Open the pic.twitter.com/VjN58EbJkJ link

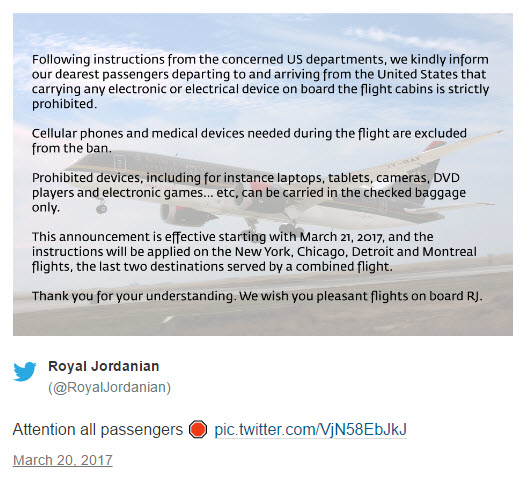(310, 429)
